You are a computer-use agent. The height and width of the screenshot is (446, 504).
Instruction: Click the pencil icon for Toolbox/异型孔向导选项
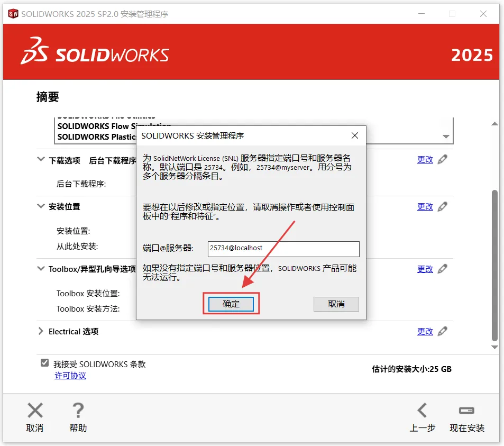[443, 269]
